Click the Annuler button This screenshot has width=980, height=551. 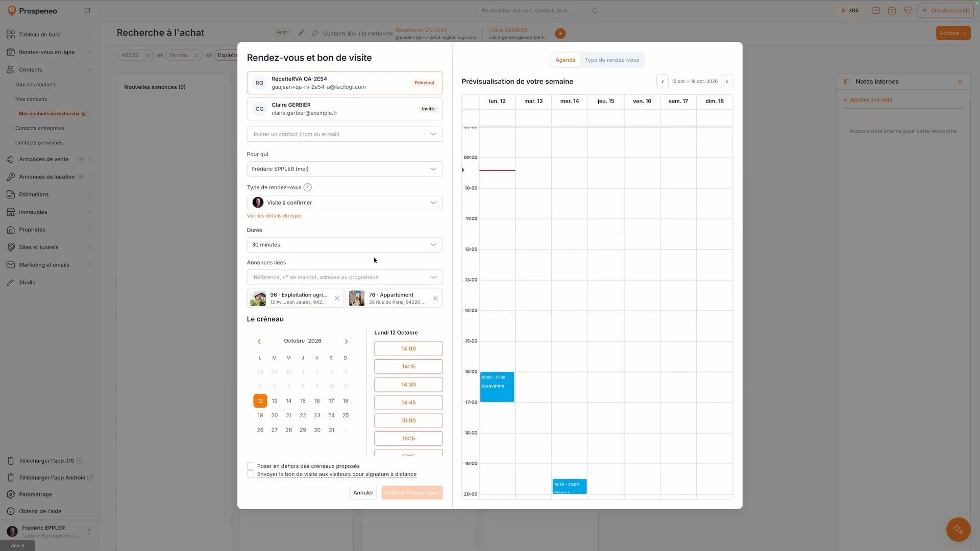tap(363, 493)
